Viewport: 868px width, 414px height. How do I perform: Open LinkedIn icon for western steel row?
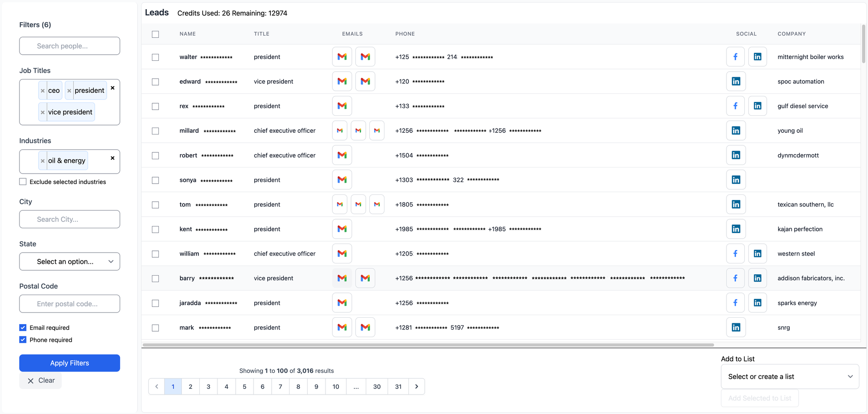[757, 254]
